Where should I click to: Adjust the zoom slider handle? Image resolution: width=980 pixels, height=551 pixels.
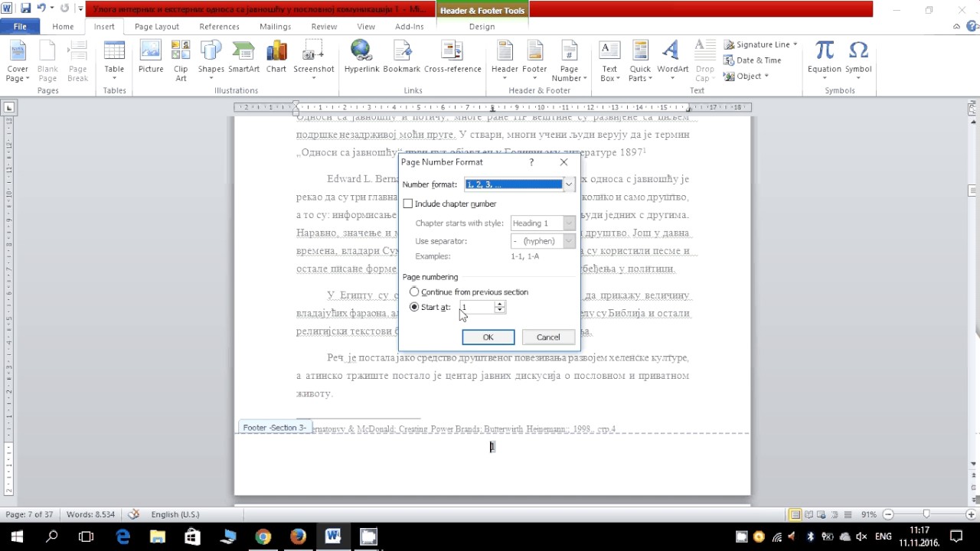926,514
